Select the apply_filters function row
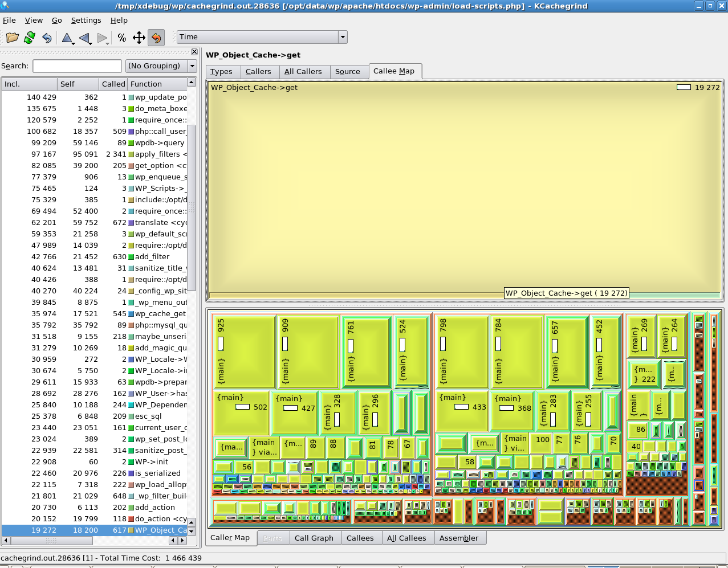This screenshot has height=568, width=728. tap(95, 154)
